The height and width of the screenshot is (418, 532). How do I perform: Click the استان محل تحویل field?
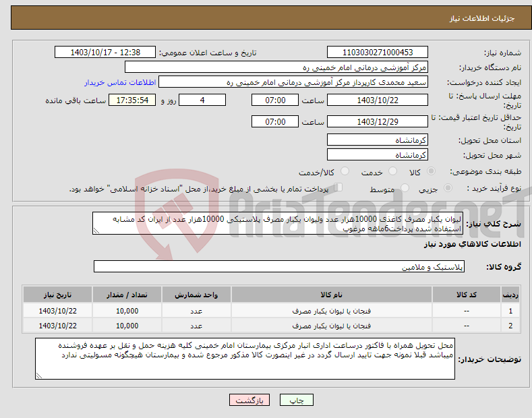pos(378,140)
